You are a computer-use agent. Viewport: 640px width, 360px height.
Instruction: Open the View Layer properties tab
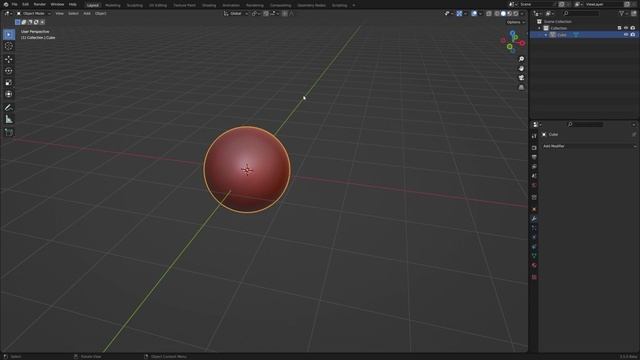pyautogui.click(x=534, y=167)
